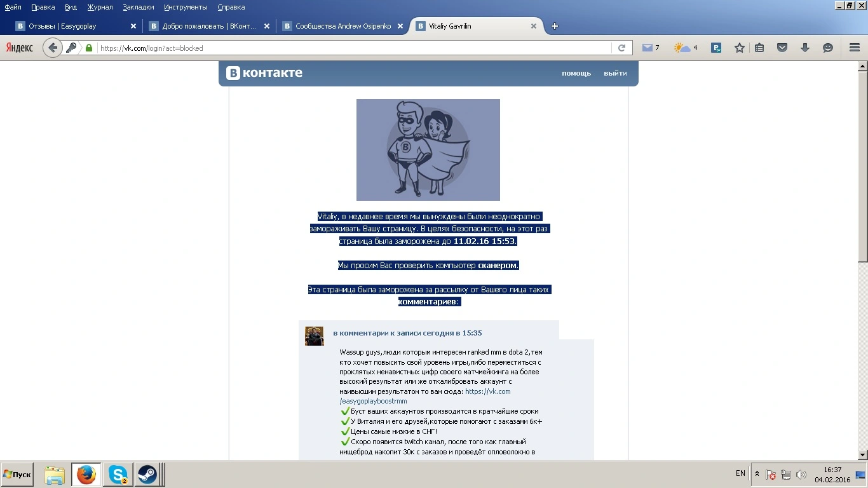
Task: Open Steam from the taskbar
Action: (147, 475)
